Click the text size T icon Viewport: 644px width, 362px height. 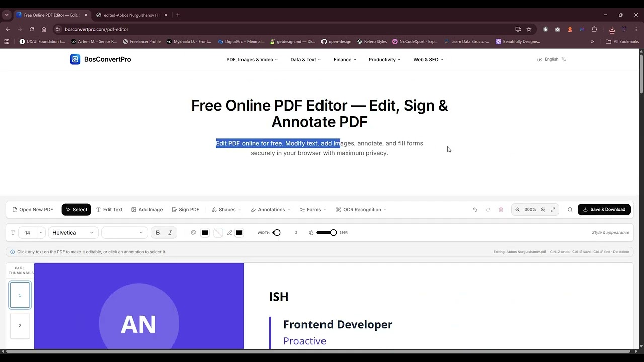click(13, 233)
